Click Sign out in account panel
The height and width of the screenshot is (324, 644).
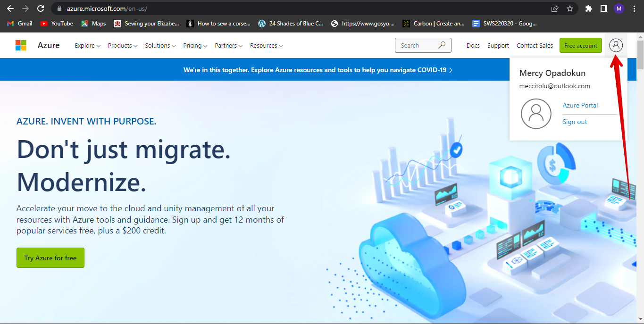tap(575, 122)
